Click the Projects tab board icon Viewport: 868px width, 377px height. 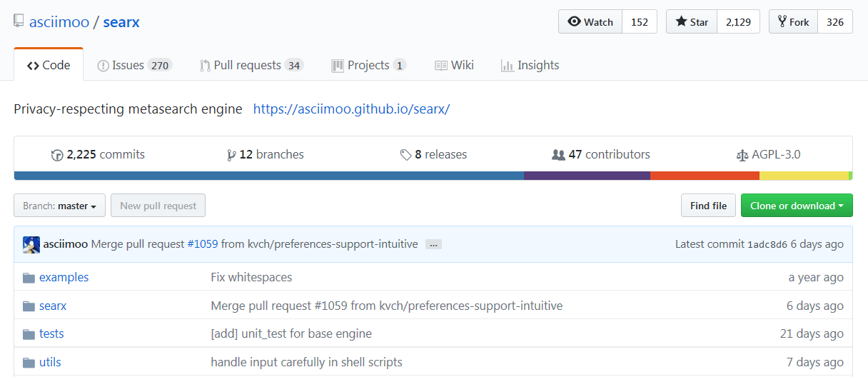coord(338,66)
